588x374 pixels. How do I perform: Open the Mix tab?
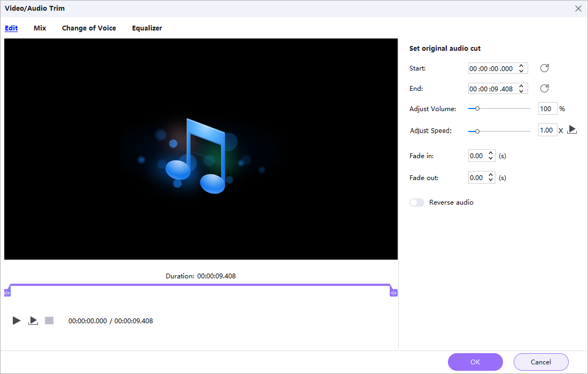tap(40, 28)
